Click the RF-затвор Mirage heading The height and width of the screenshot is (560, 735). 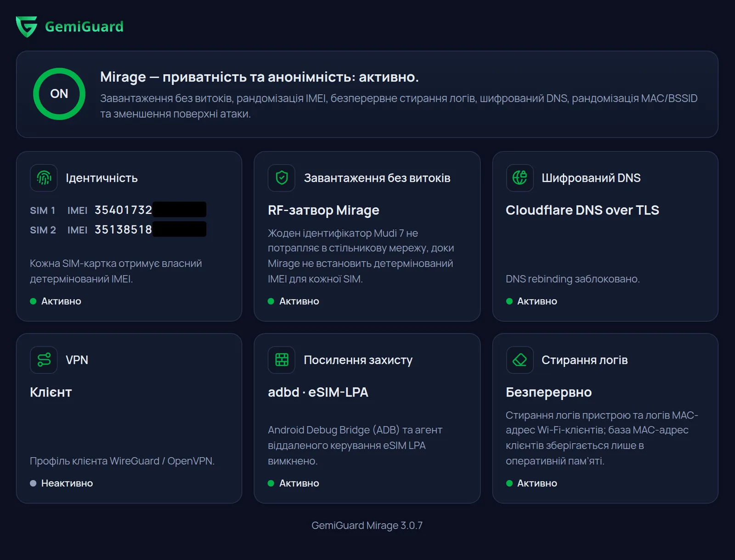point(323,210)
